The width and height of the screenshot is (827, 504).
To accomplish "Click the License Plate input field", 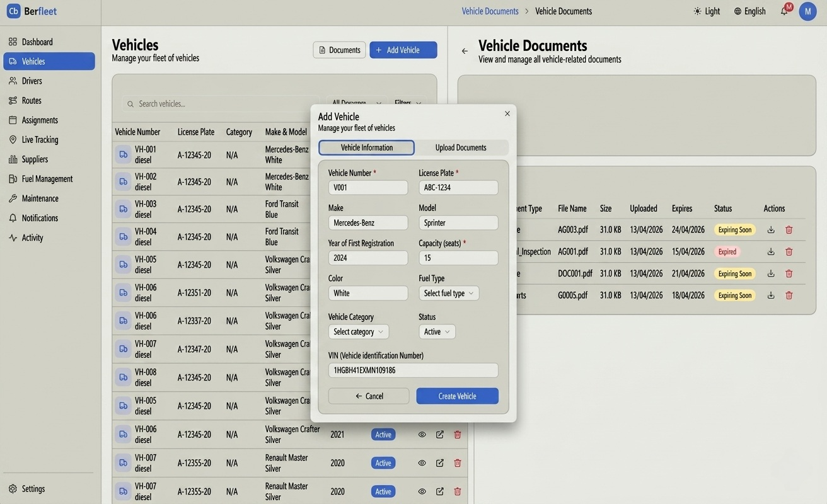I will tap(458, 187).
